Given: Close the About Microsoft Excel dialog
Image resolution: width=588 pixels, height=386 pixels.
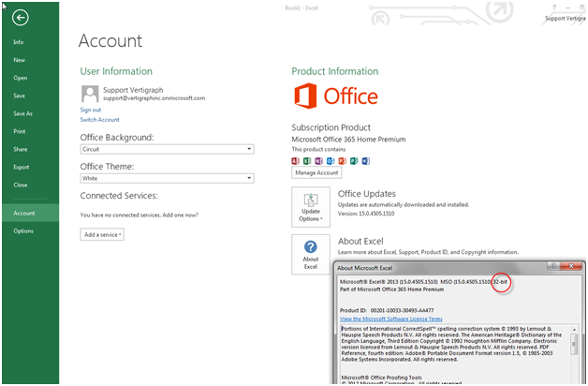Looking at the screenshot, I should click(x=571, y=265).
